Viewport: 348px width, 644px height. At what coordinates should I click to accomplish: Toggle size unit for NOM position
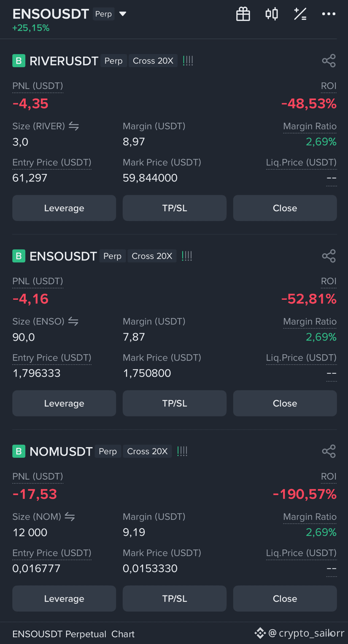pos(70,516)
